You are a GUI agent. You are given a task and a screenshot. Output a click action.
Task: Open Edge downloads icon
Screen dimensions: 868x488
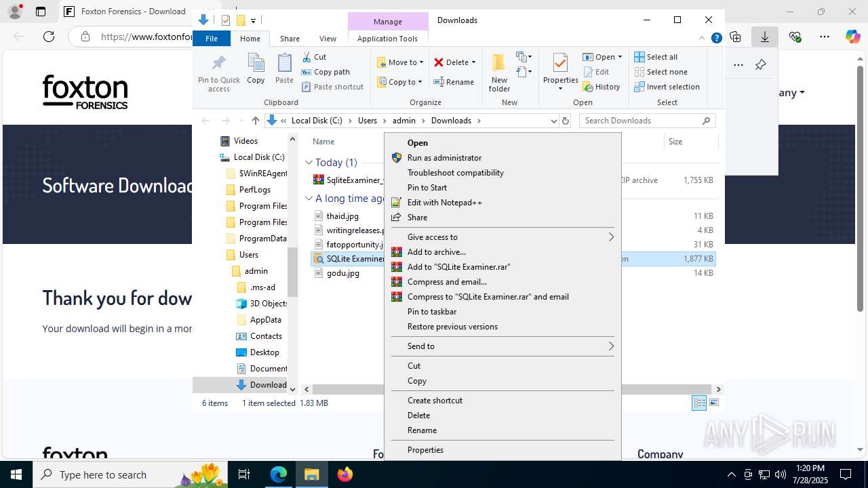[764, 37]
